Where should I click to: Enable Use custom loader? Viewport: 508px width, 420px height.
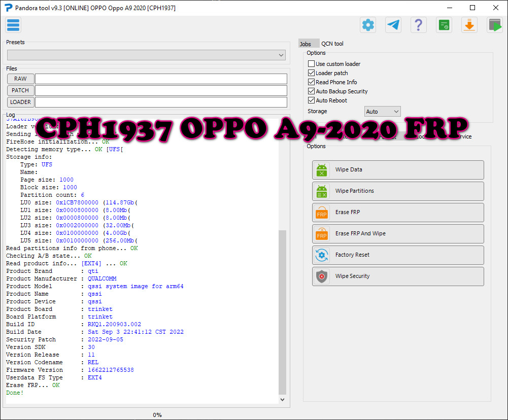click(311, 63)
